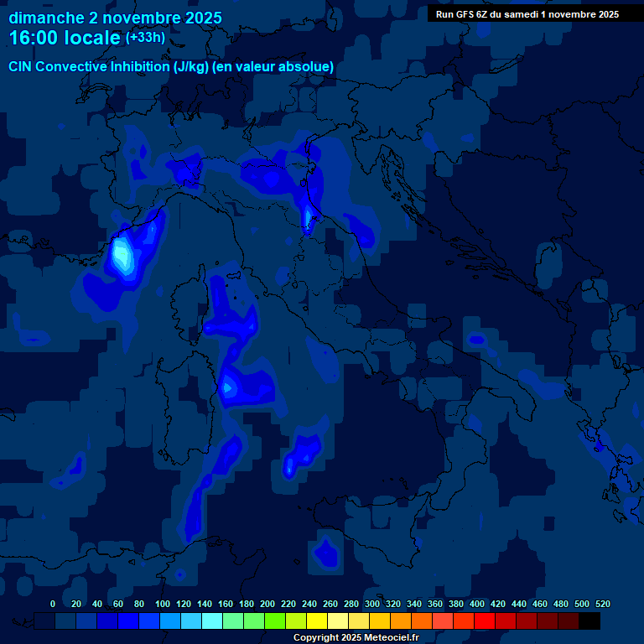This screenshot has height=644, width=644.
Task: Click the legend value label "520"
Action: pos(602,604)
